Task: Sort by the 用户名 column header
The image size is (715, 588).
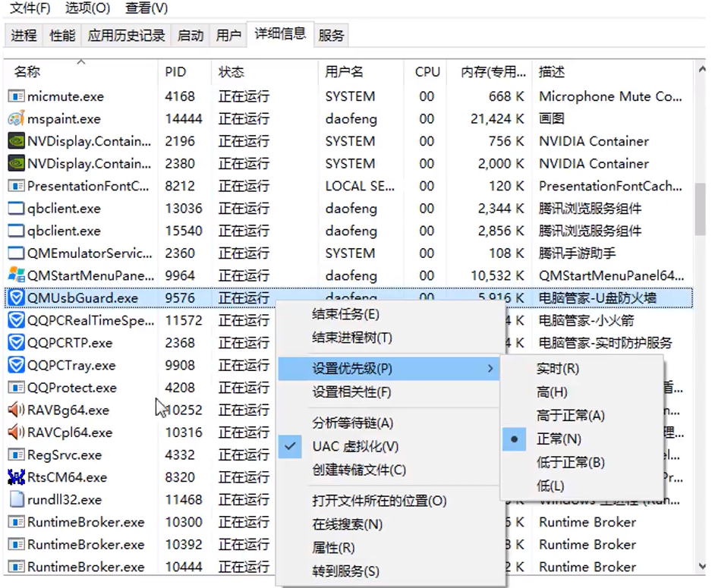Action: coord(361,71)
